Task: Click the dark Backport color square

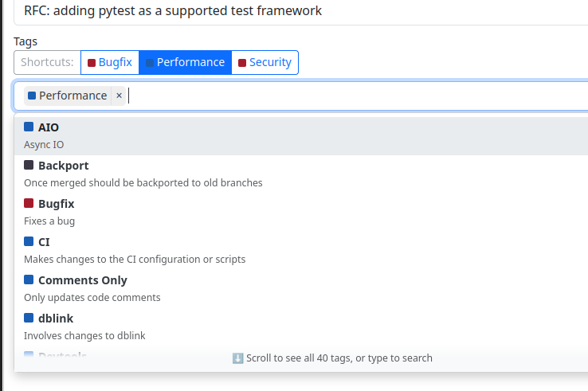Action: tap(29, 165)
